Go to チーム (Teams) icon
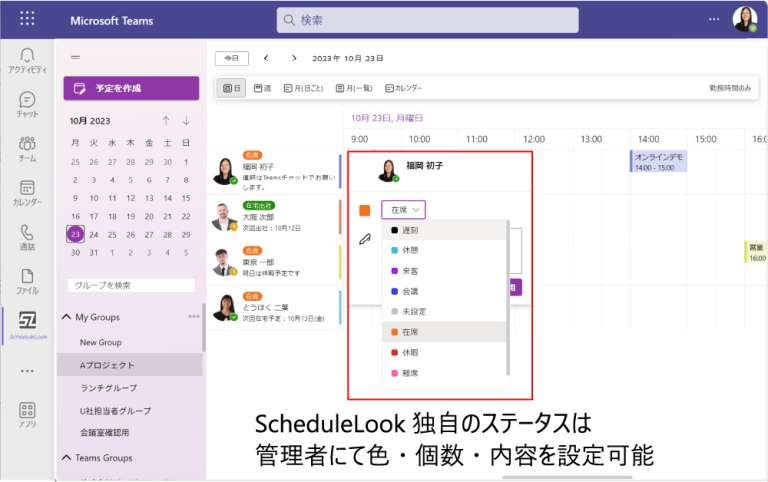 pos(28,146)
